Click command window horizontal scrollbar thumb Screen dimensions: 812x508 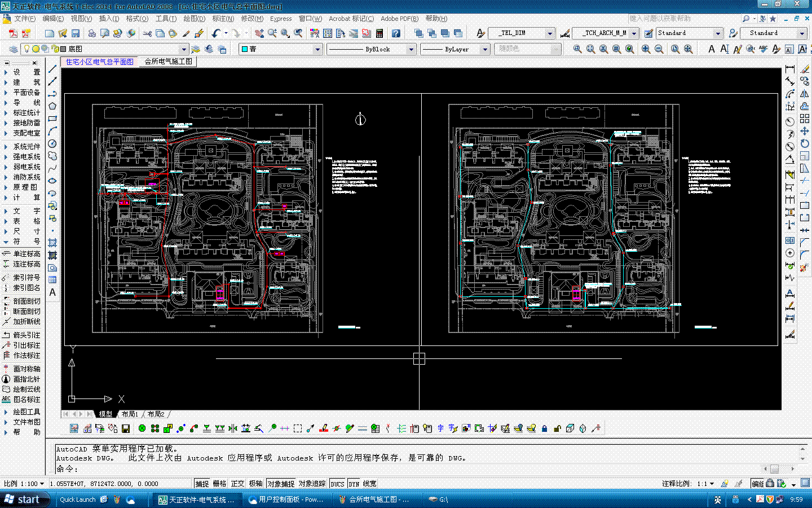[x=774, y=469]
